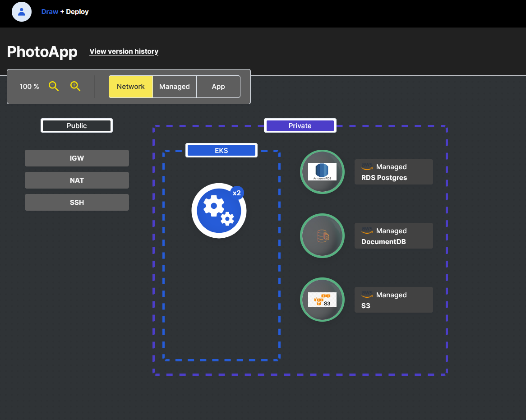Select the Amazon RDS circle icon
Image resolution: width=526 pixels, height=420 pixels.
(322, 172)
